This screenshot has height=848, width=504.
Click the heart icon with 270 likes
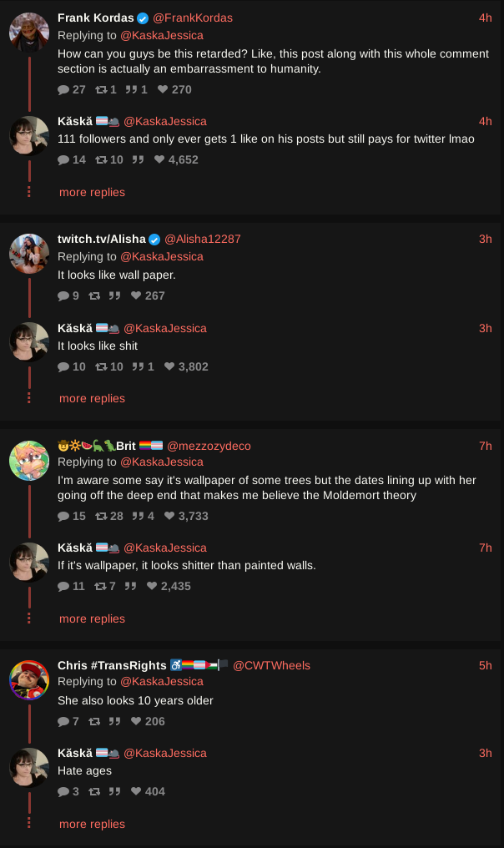coord(163,89)
